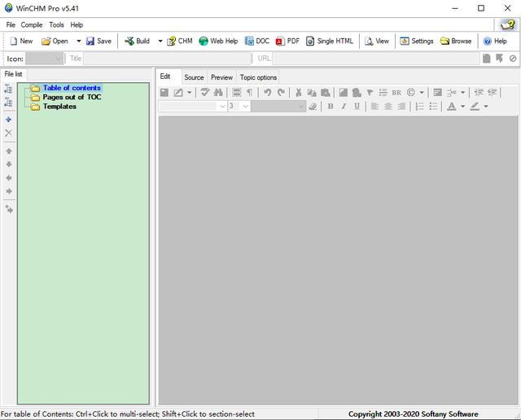Click the find binoculars icon

pyautogui.click(x=218, y=92)
